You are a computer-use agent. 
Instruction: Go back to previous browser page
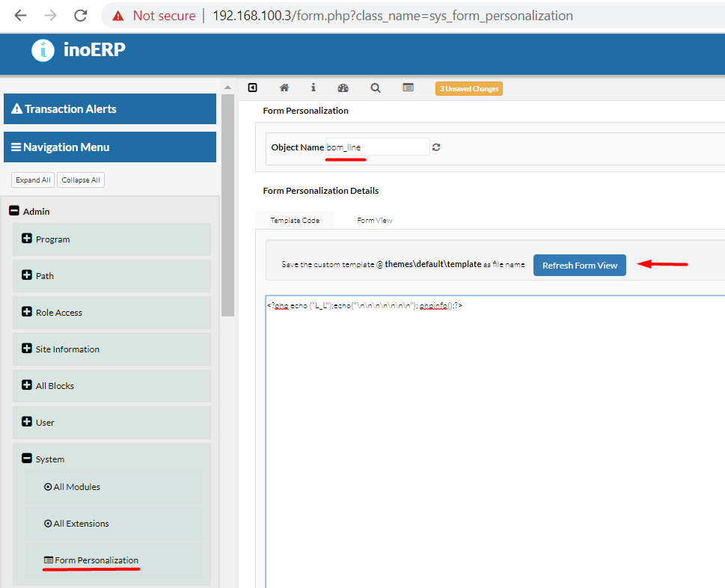point(21,15)
